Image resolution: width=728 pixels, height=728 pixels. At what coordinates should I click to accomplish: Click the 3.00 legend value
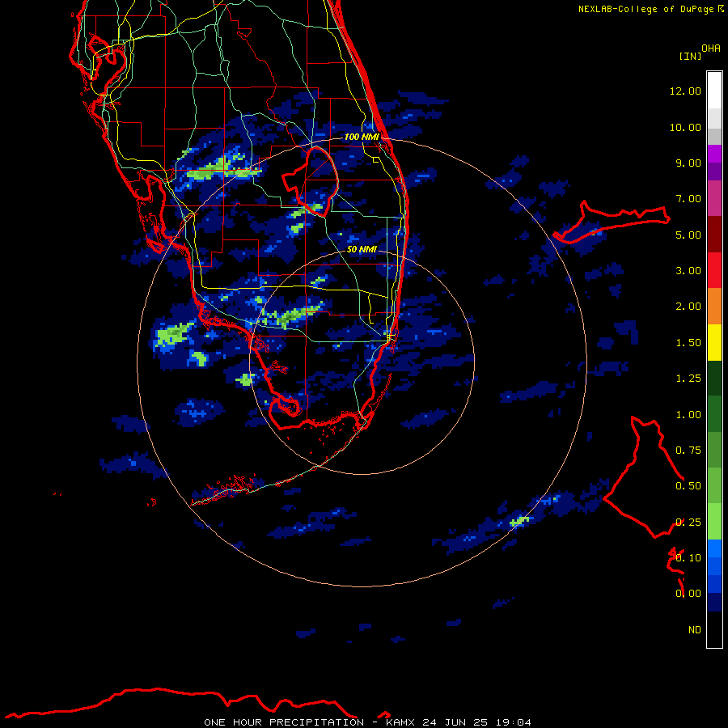[x=688, y=271]
